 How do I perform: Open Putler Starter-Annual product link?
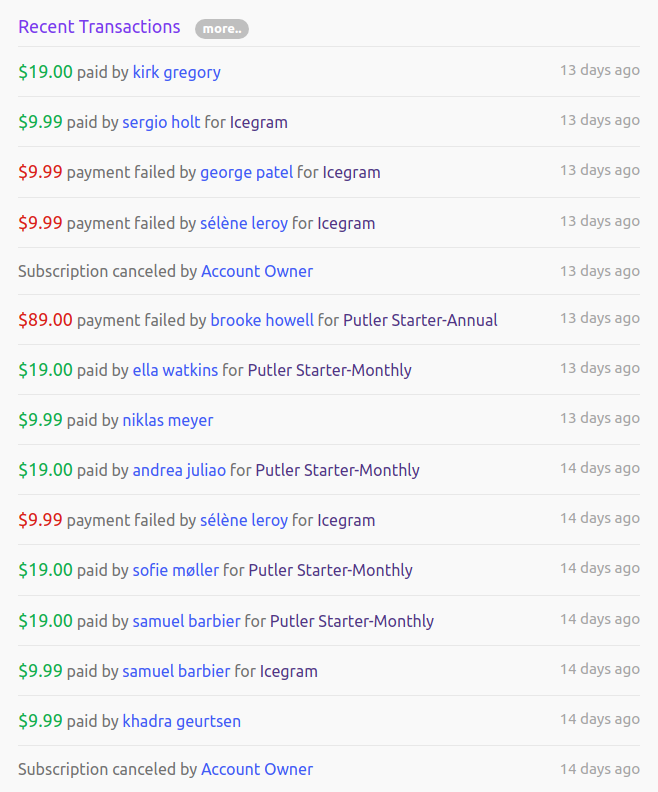(x=420, y=320)
